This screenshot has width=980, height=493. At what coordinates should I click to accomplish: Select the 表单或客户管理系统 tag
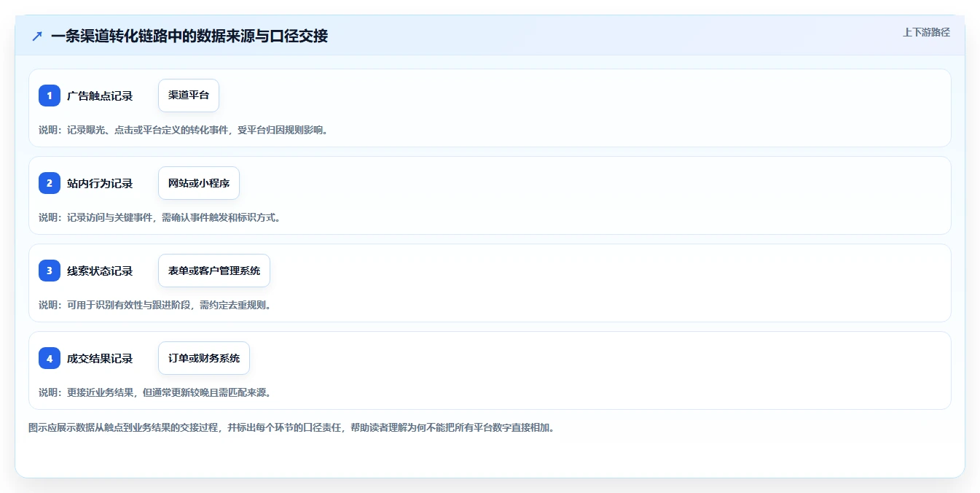tap(214, 271)
